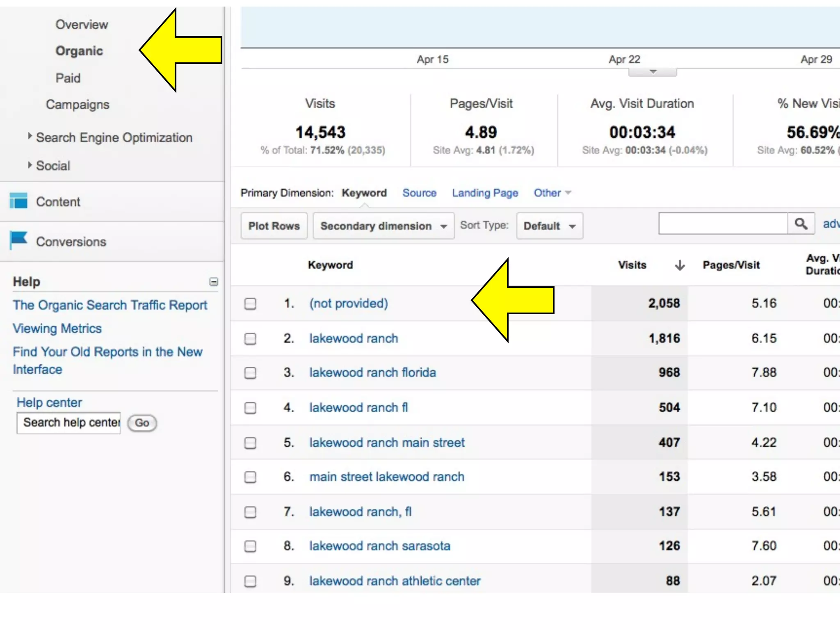Click the search magnifier icon
Viewport: 840px width, 630px height.
click(801, 224)
